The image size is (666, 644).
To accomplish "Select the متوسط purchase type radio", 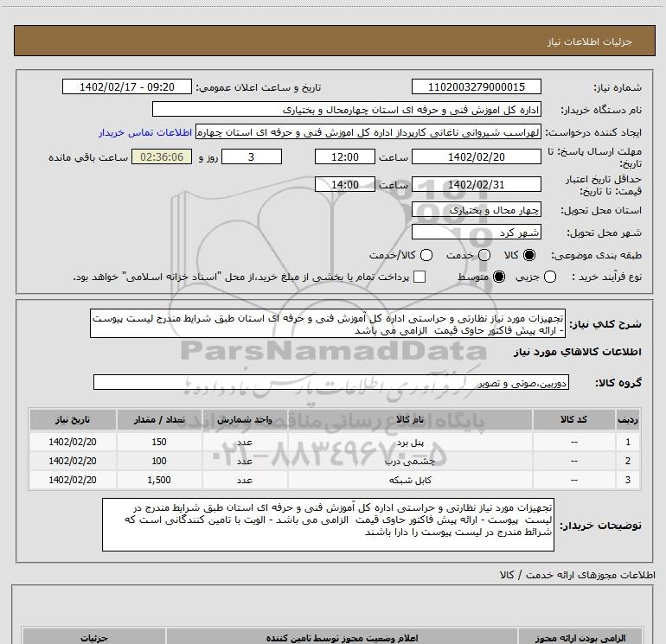I will point(499,277).
